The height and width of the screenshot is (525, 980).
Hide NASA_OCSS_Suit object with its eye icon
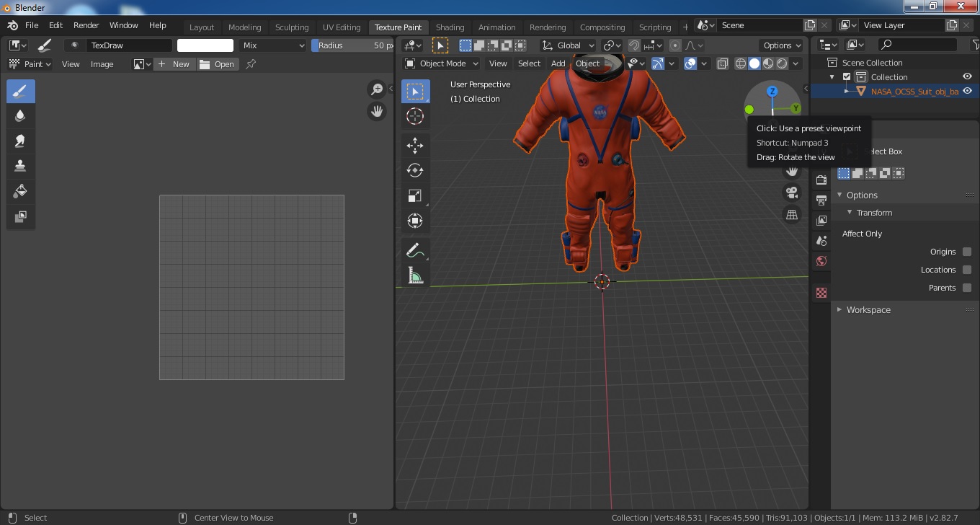(x=968, y=92)
